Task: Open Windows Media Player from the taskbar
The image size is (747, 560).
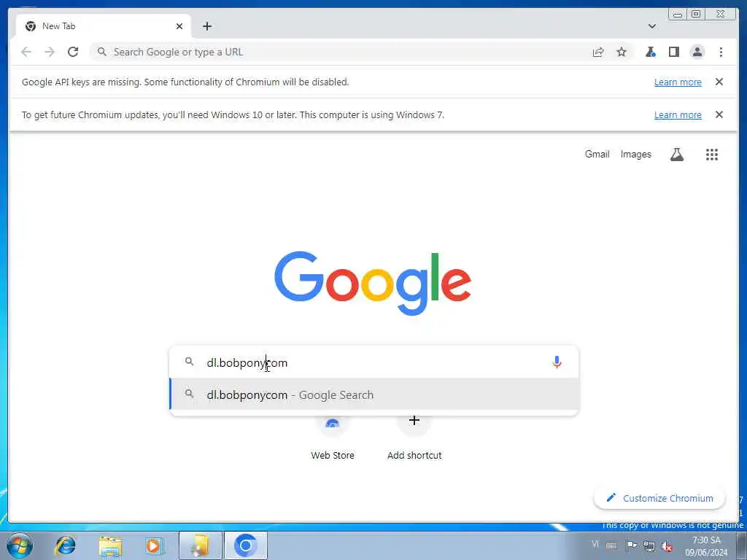Action: point(153,545)
